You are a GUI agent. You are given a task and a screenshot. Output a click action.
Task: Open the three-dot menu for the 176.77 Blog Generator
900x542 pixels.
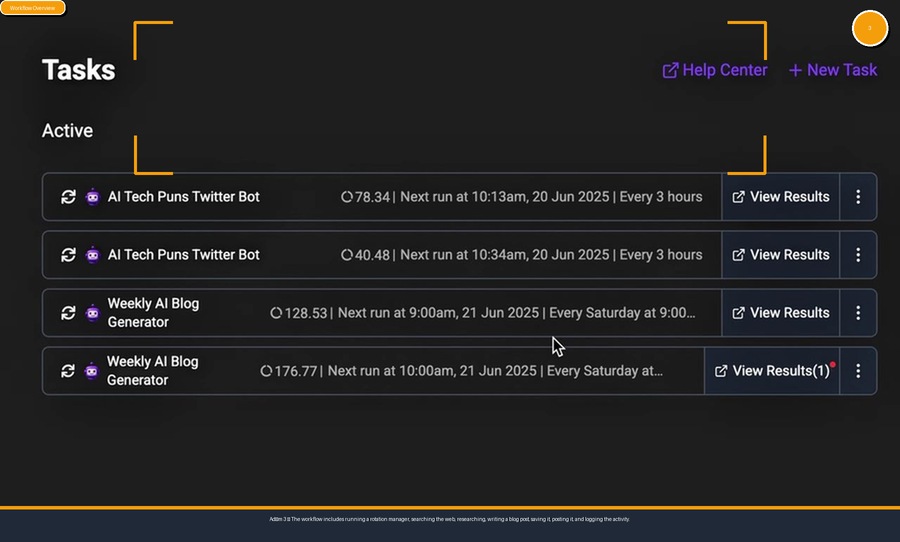click(x=858, y=371)
